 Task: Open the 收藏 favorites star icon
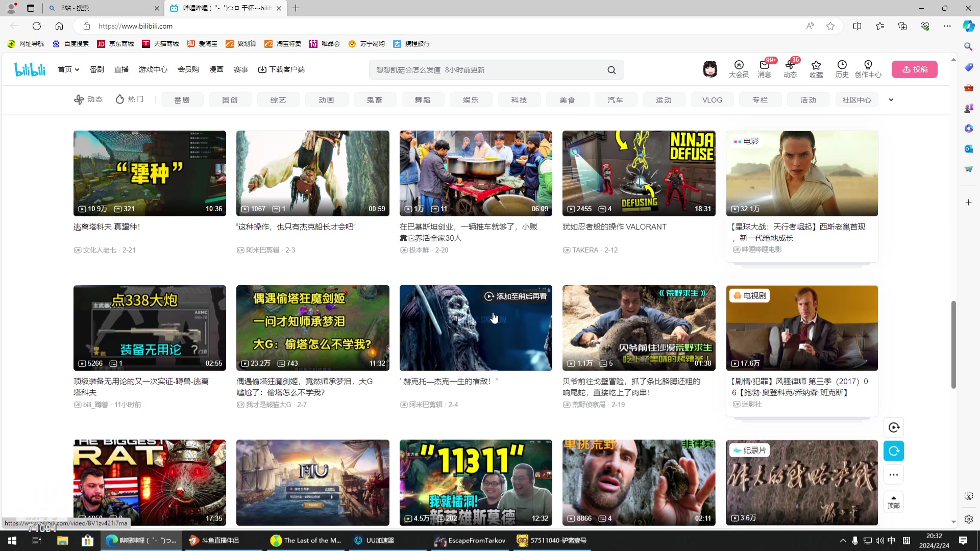pyautogui.click(x=816, y=69)
